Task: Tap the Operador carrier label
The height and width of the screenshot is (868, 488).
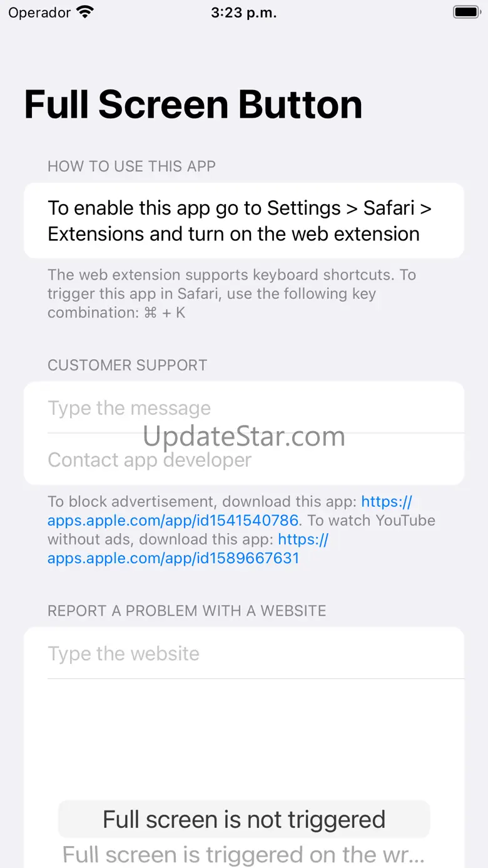Action: pyautogui.click(x=39, y=12)
